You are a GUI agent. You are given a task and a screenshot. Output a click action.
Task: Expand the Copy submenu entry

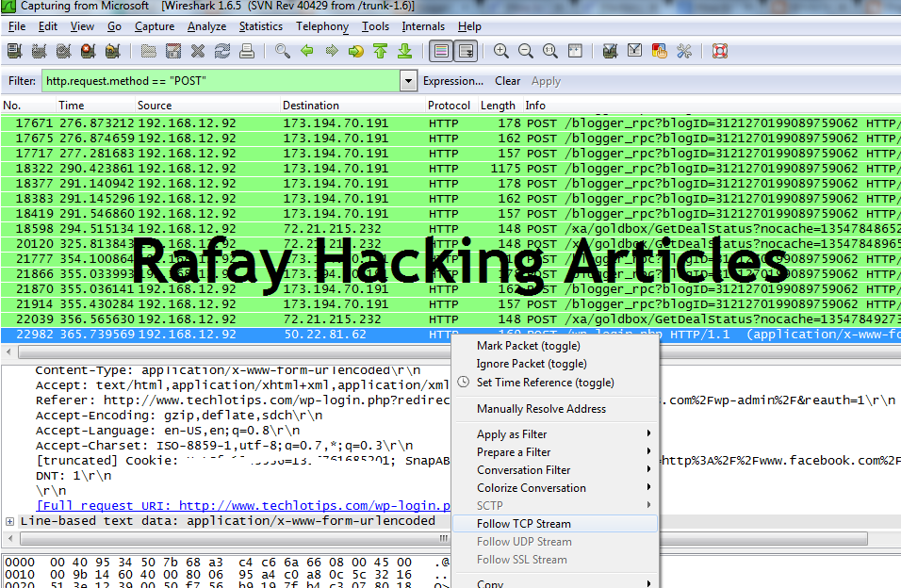point(555,582)
